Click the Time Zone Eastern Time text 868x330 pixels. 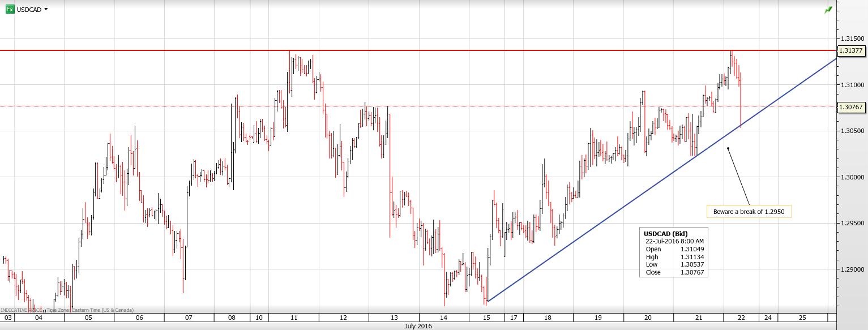pyautogui.click(x=89, y=310)
